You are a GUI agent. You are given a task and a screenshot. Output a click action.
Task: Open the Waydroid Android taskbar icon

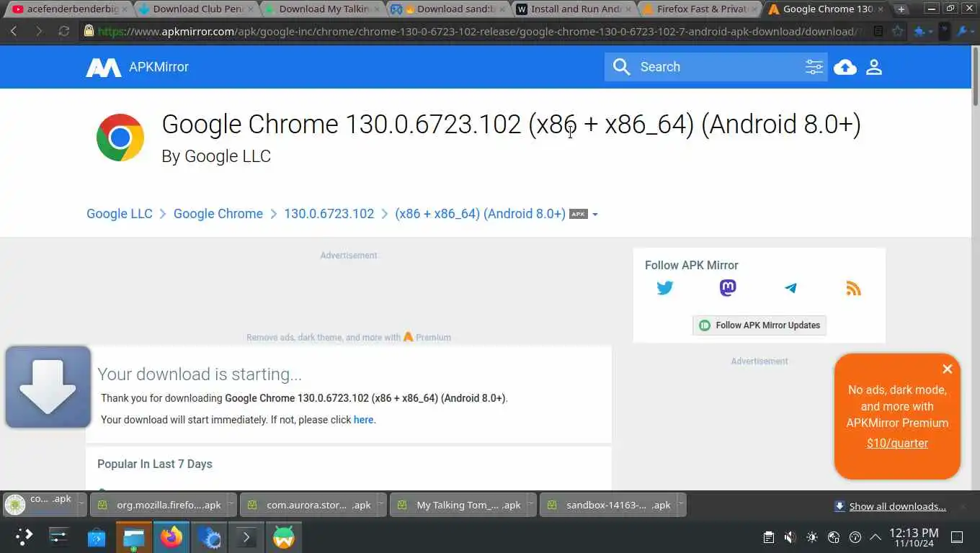click(284, 537)
